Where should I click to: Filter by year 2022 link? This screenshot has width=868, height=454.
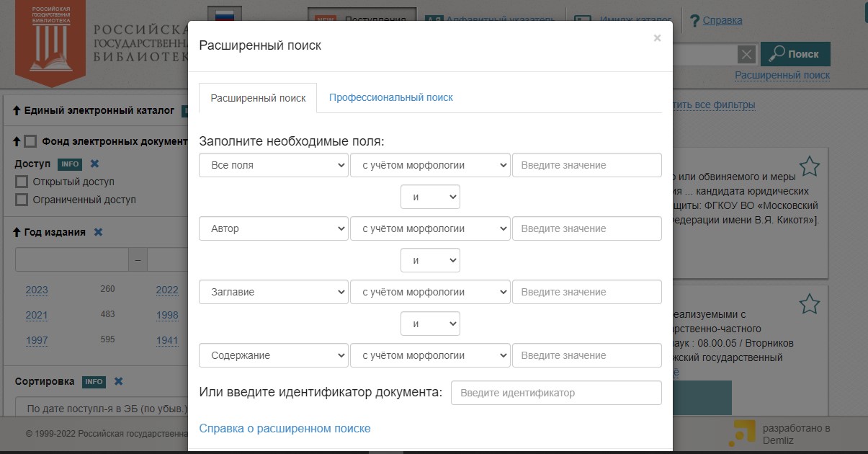pos(167,290)
